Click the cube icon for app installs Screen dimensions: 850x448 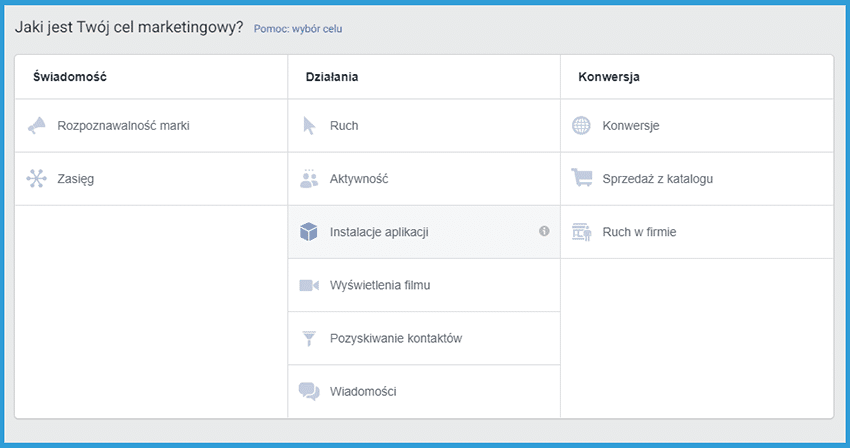308,232
